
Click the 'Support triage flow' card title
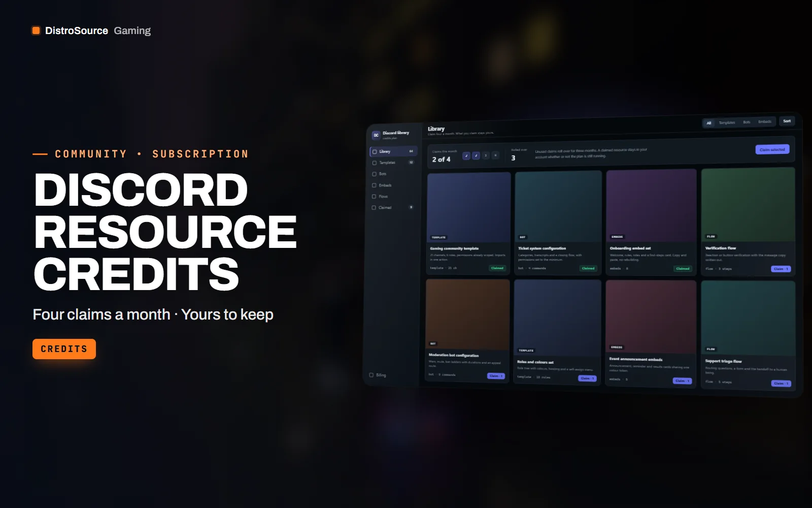tap(723, 361)
